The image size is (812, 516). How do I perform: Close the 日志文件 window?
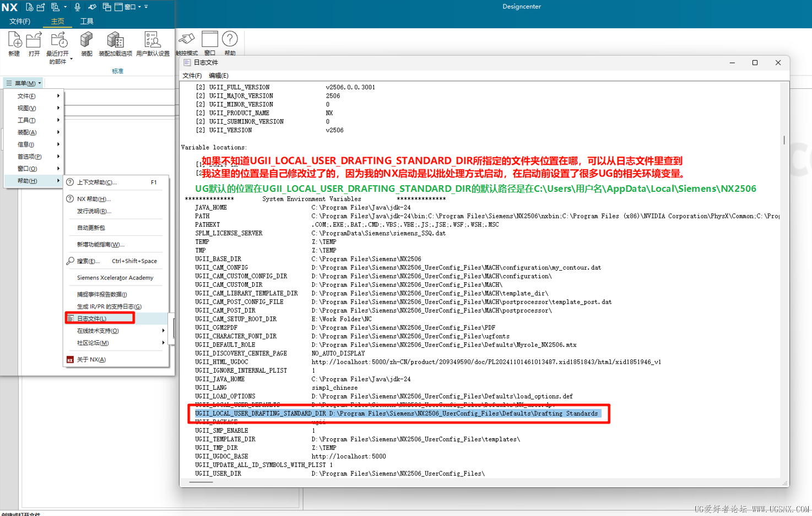(x=778, y=63)
